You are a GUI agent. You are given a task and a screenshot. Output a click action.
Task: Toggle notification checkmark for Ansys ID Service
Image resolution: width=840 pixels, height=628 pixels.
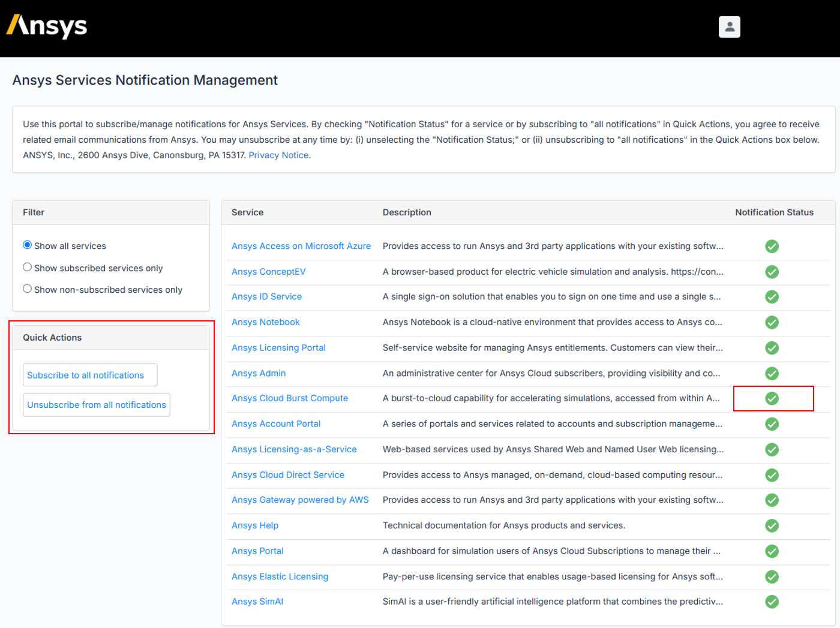tap(772, 297)
